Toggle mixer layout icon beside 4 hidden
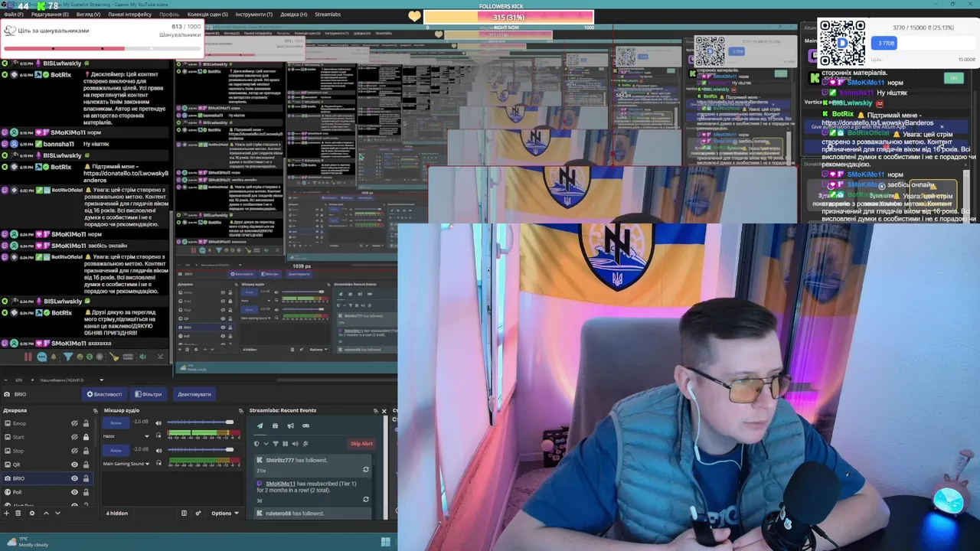Image resolution: width=980 pixels, height=551 pixels. 184,513
